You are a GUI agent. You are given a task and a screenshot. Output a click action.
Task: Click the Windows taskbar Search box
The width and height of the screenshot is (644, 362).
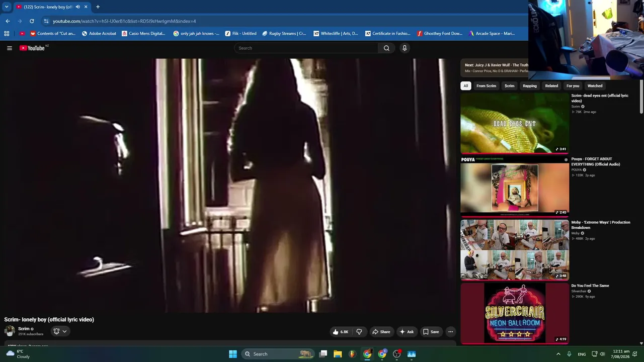pos(278,354)
